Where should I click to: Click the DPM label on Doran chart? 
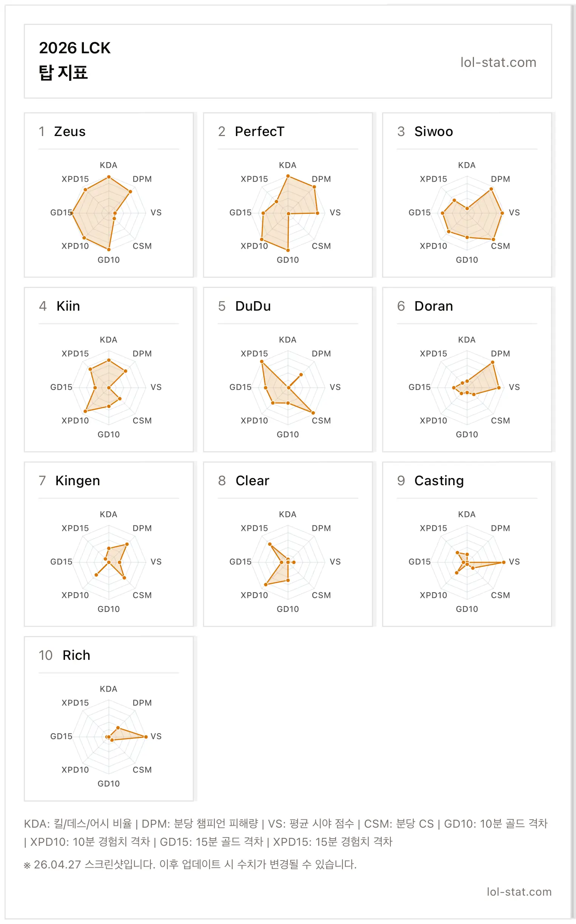coord(500,353)
